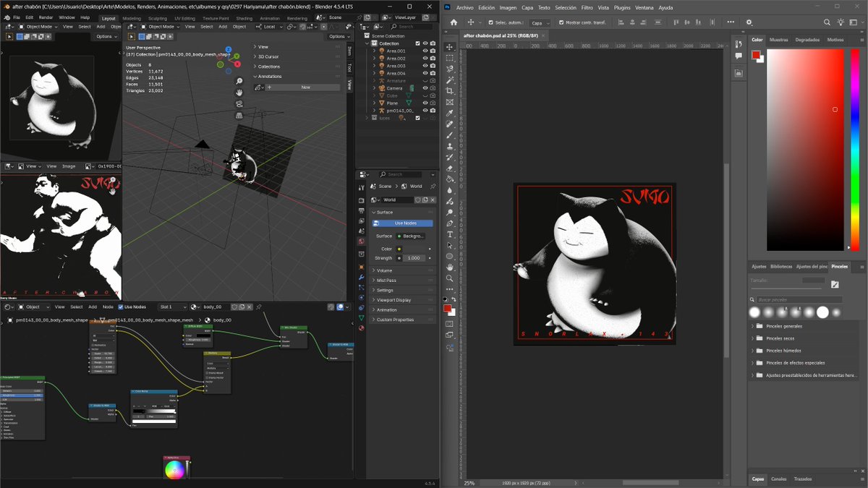This screenshot has height=488, width=868.
Task: Adjust World Strength 1.000 field
Action: coord(413,258)
